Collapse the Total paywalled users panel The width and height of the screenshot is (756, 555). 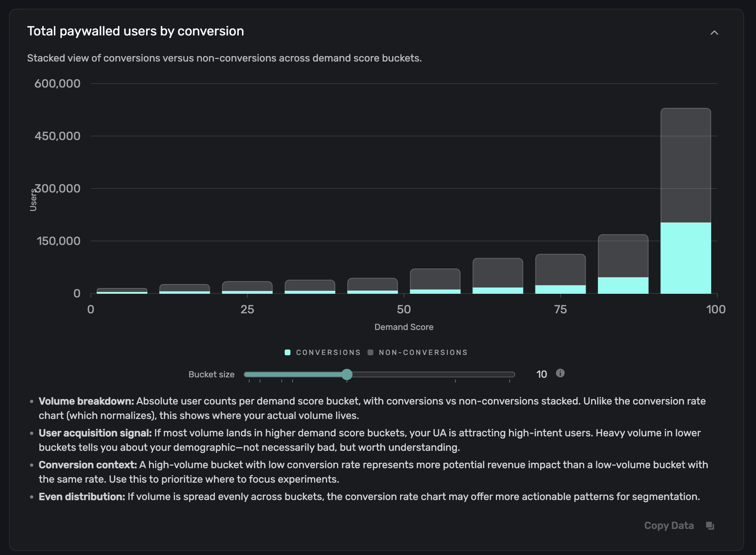[714, 33]
